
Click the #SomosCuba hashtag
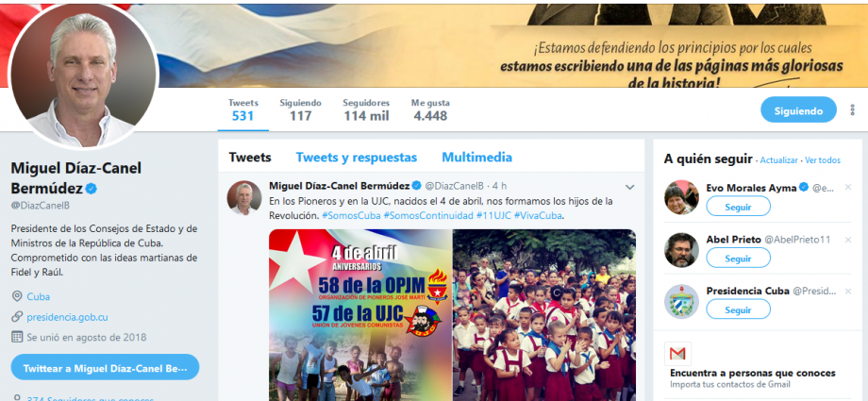tap(351, 215)
